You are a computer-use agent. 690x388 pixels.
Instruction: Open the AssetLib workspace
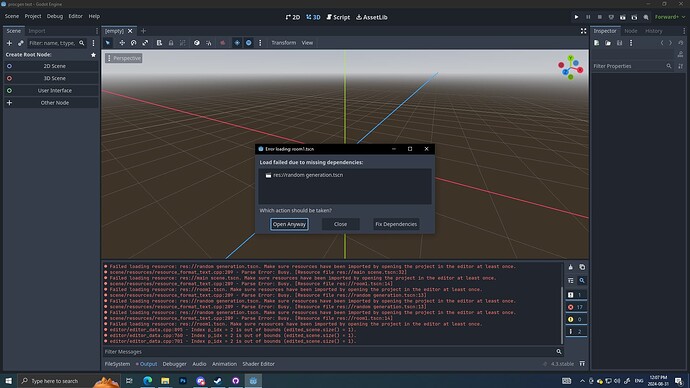click(372, 17)
